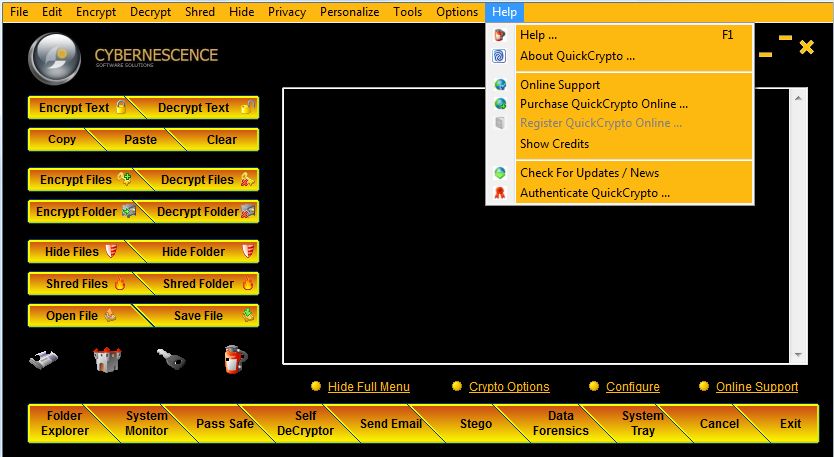This screenshot has height=457, width=834.
Task: Close the open Help menu
Action: pos(504,12)
